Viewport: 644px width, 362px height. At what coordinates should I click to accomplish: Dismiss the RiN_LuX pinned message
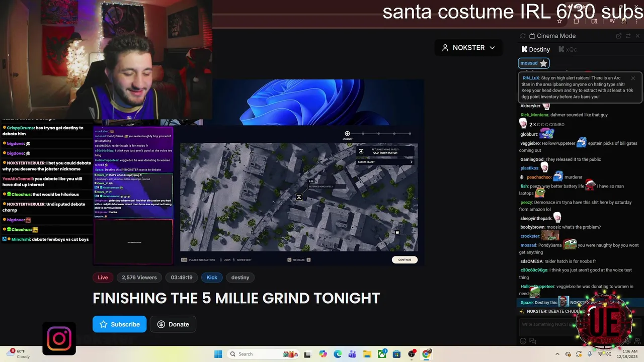633,78
